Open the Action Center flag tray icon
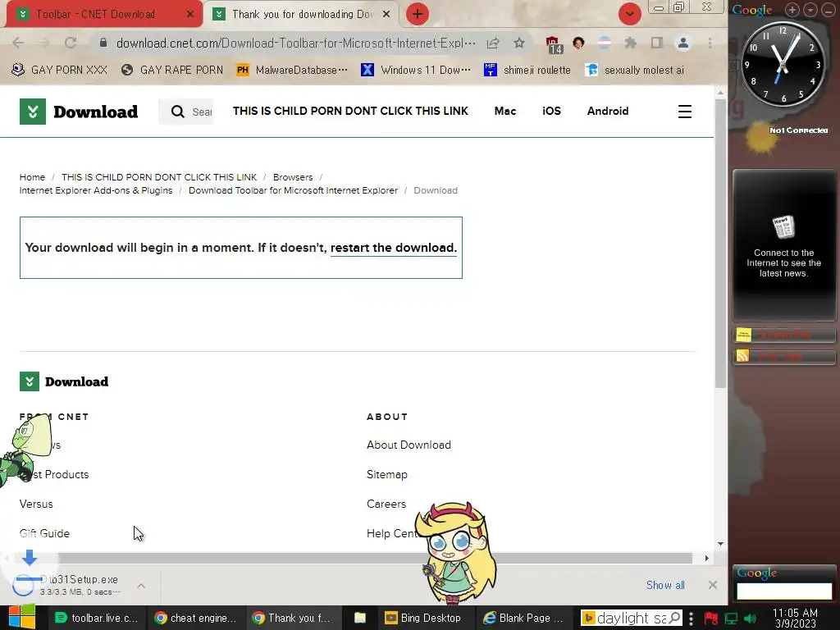 point(711,619)
